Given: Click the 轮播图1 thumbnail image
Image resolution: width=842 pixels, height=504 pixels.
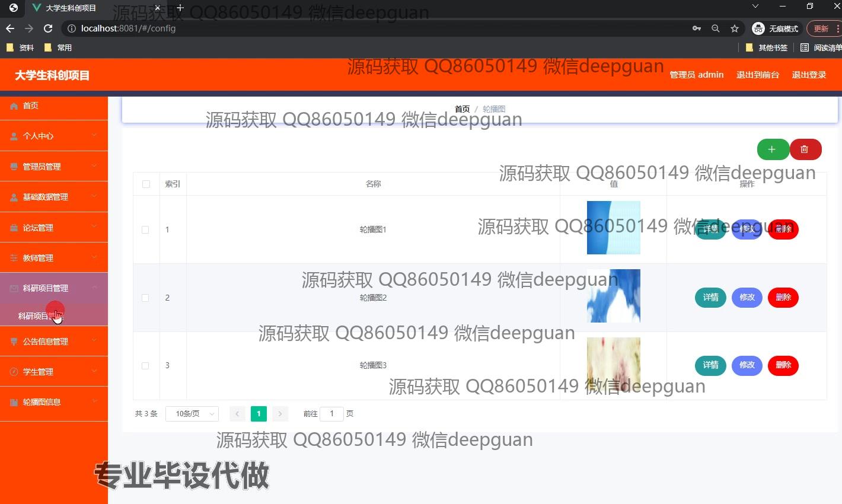Looking at the screenshot, I should 613,228.
